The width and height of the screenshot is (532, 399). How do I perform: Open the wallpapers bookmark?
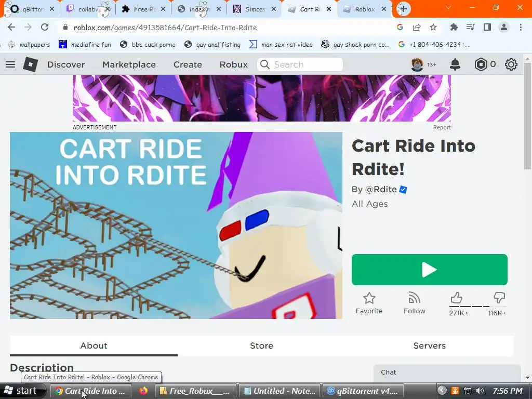29,45
